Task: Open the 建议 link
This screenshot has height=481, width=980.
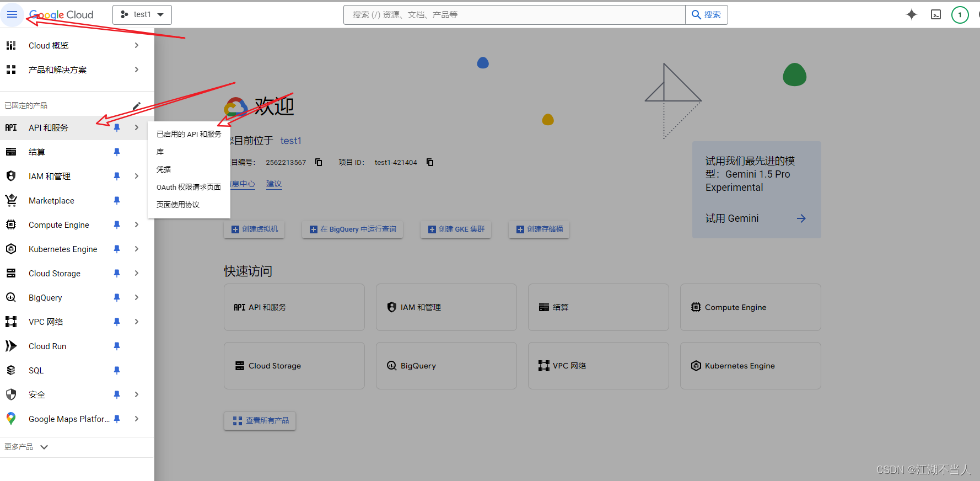Action: pos(274,184)
